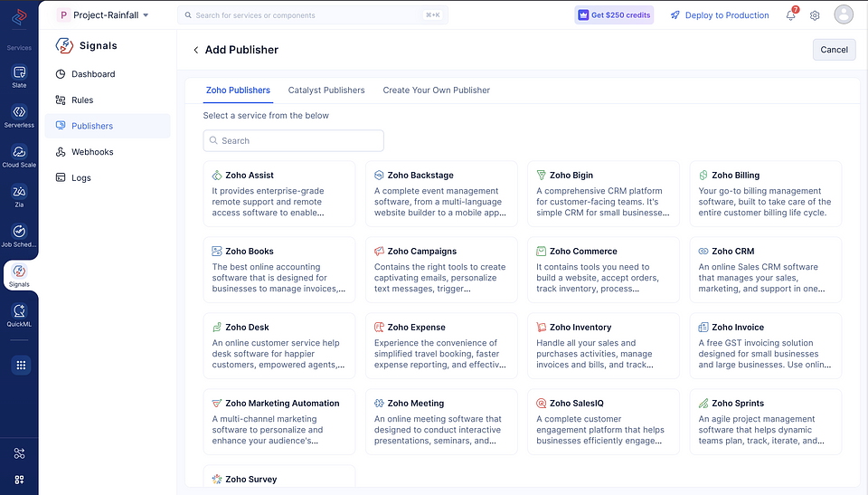Open the settings gear icon
The height and width of the screenshot is (495, 868).
(815, 15)
